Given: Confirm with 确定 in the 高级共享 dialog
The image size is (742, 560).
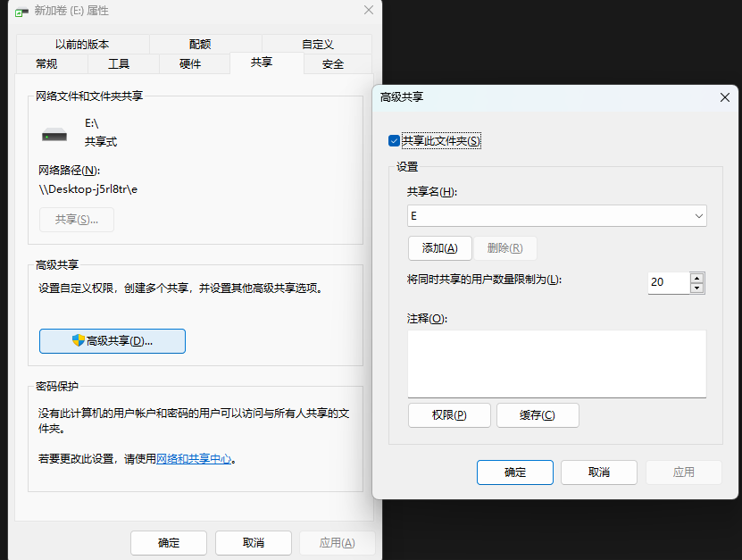Looking at the screenshot, I should pyautogui.click(x=515, y=472).
